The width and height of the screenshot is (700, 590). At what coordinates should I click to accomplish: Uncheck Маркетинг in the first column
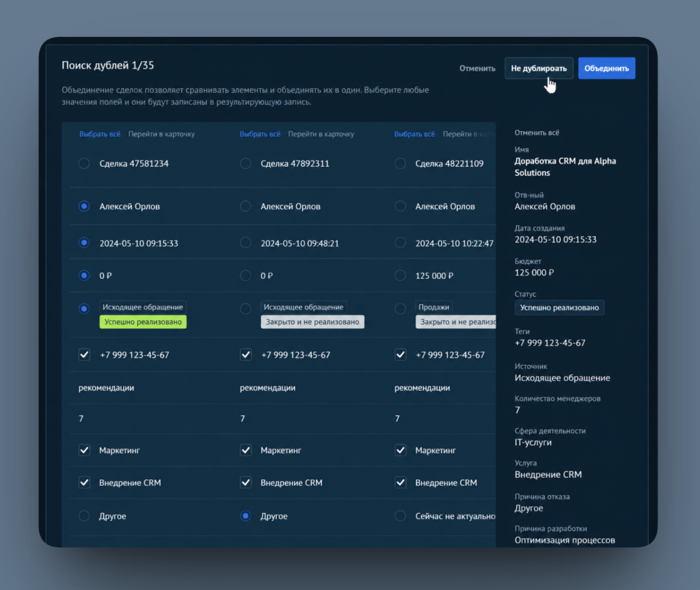click(84, 451)
